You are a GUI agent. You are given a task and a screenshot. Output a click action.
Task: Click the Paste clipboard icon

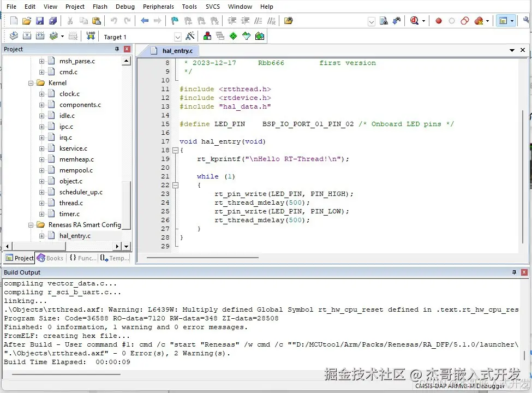point(97,21)
